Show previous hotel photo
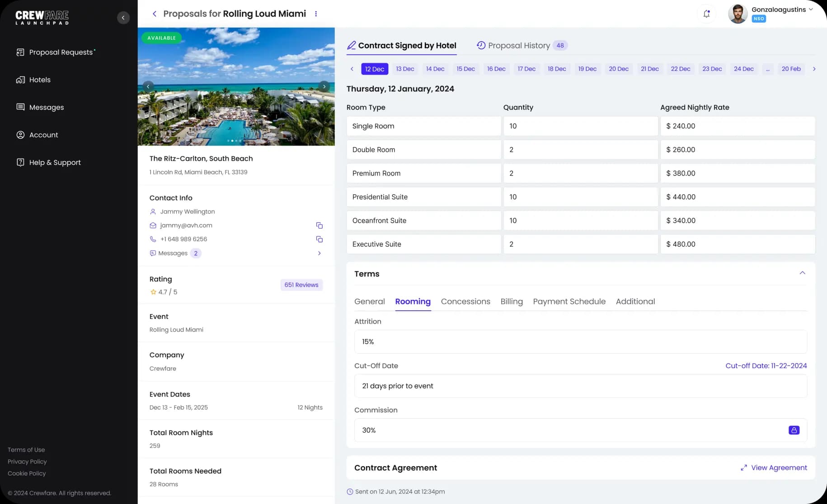Screen dimensions: 827x504 tap(148, 86)
